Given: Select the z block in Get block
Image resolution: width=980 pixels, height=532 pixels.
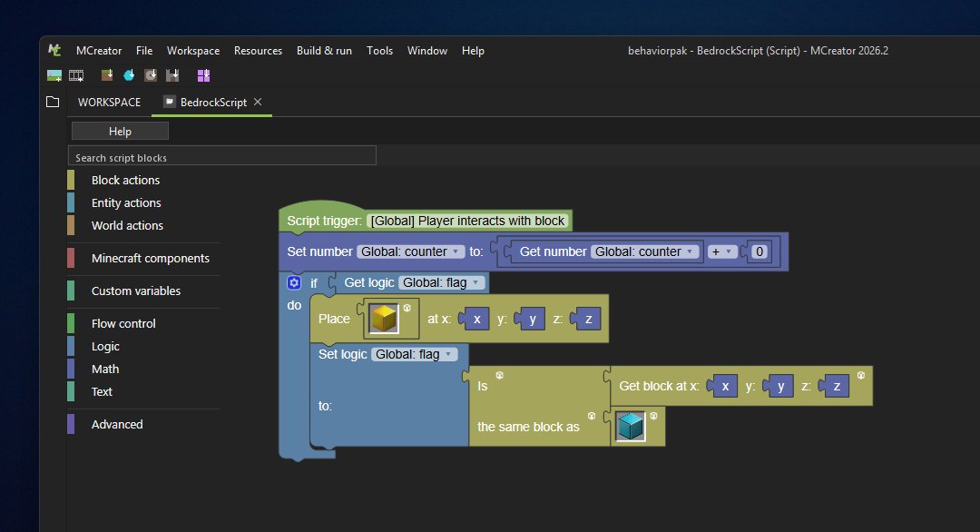Looking at the screenshot, I should 837,386.
